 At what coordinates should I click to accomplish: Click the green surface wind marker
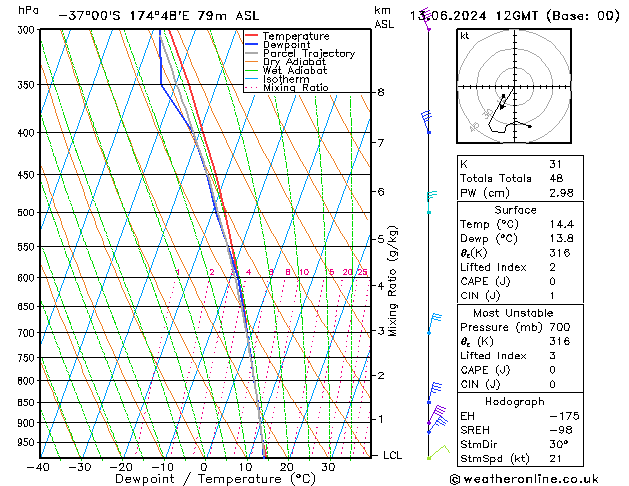[x=438, y=452]
